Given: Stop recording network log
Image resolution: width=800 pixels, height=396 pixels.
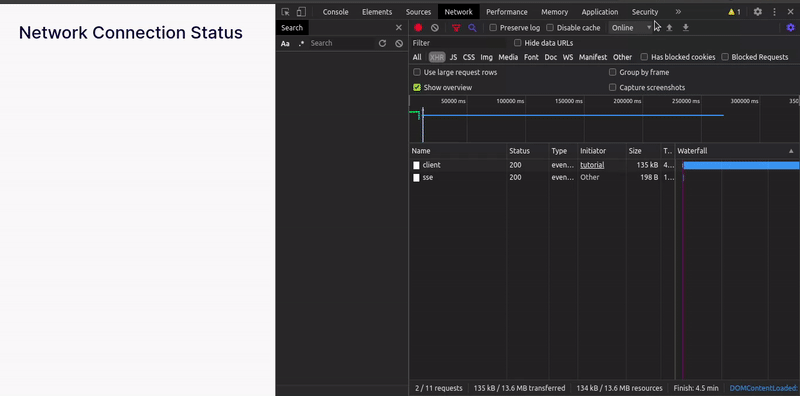Looking at the screenshot, I should pyautogui.click(x=418, y=28).
